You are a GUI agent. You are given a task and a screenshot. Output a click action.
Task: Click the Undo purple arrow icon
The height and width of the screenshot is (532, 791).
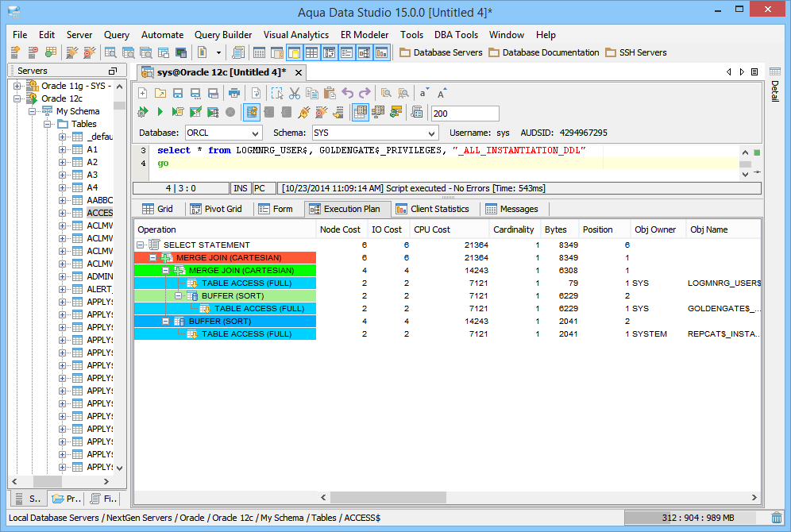348,93
